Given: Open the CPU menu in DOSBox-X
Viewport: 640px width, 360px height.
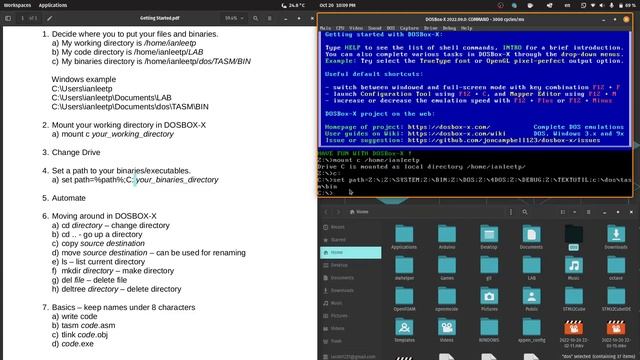Looking at the screenshot, I should pos(340,28).
